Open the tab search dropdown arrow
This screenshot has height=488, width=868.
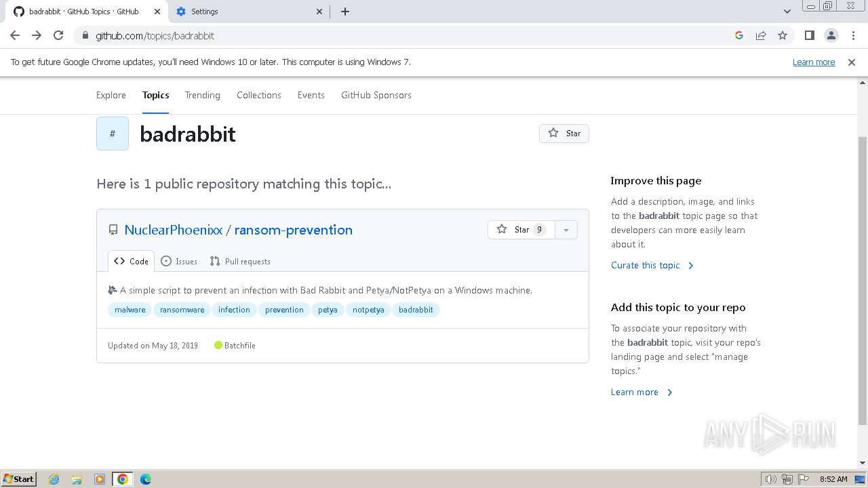click(x=787, y=12)
